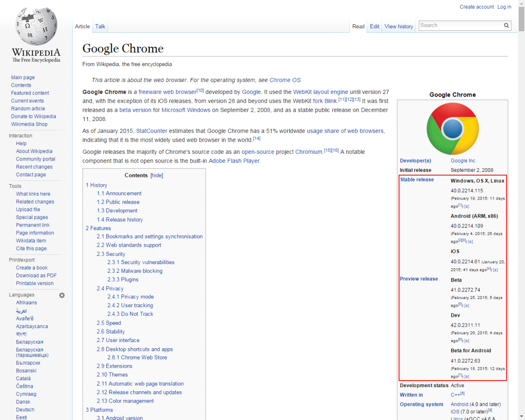Screen dimensions: 525x420
Task: Click the search magnifier icon
Action: pyautogui.click(x=506, y=26)
